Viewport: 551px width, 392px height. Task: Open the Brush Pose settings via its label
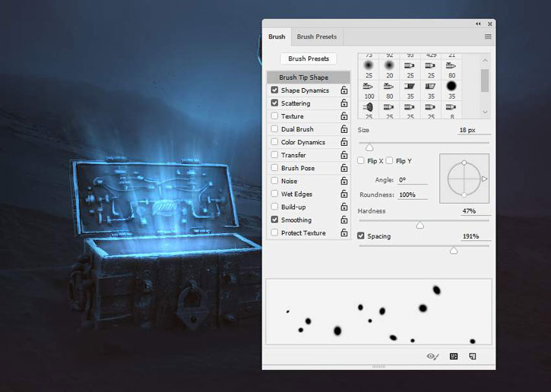click(x=298, y=168)
